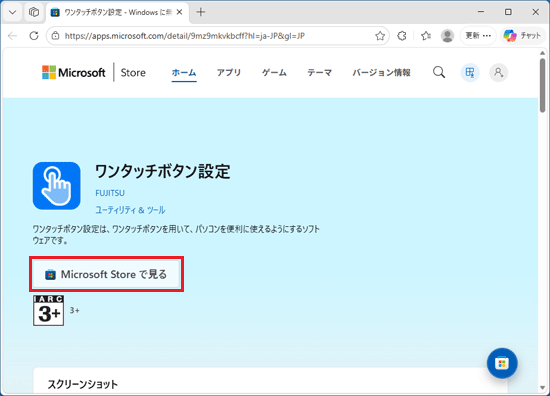Open Copilot チャット button
Viewport: 550px width, 396px height.
point(523,36)
